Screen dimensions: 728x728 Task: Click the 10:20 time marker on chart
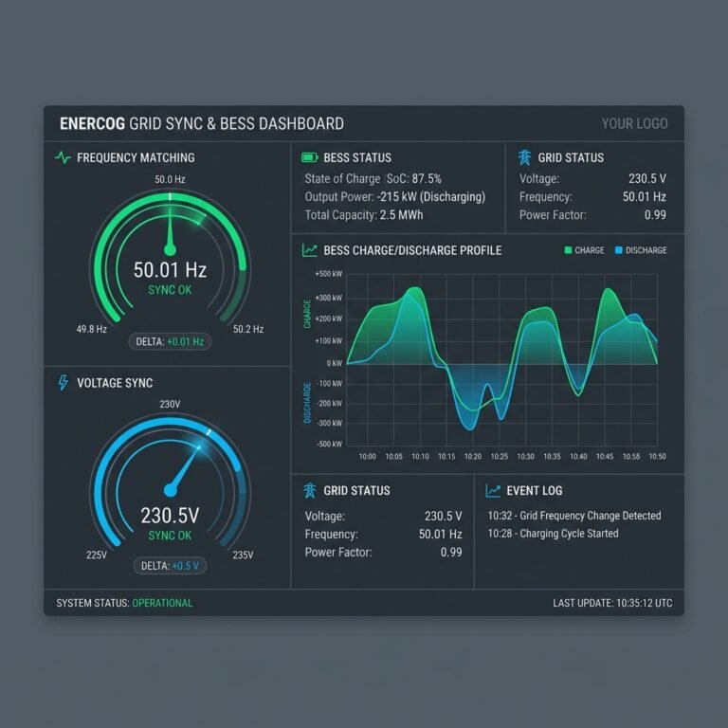point(473,456)
